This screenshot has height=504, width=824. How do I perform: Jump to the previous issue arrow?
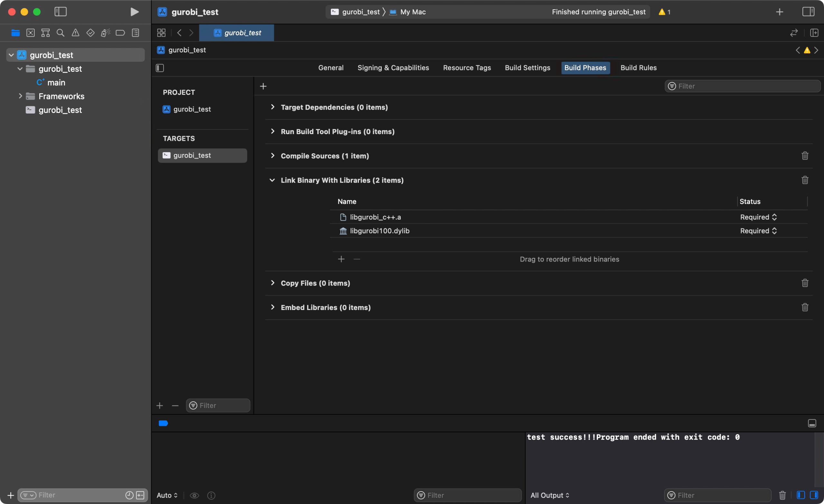(798, 50)
